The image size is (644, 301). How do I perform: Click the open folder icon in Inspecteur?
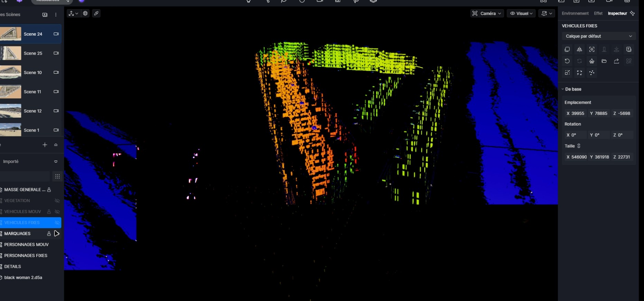tap(604, 61)
